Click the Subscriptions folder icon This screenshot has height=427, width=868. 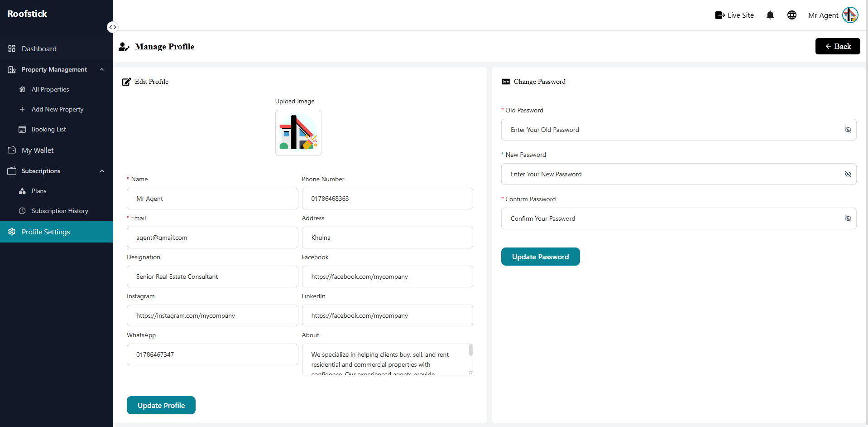pos(12,171)
